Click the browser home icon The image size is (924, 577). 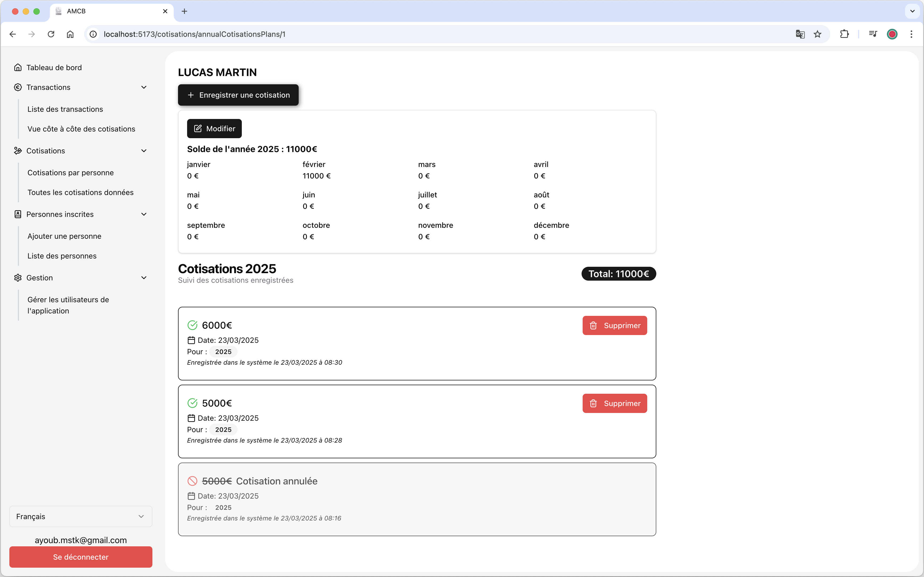70,34
